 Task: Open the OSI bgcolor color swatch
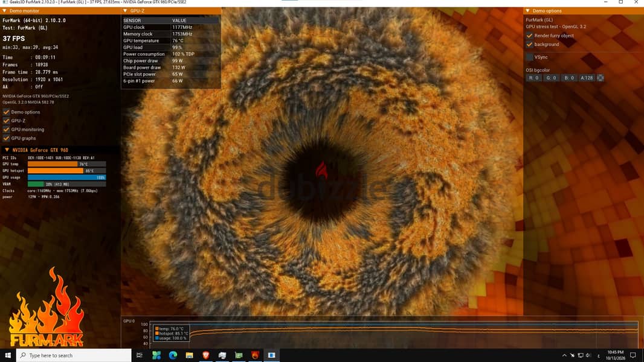600,78
